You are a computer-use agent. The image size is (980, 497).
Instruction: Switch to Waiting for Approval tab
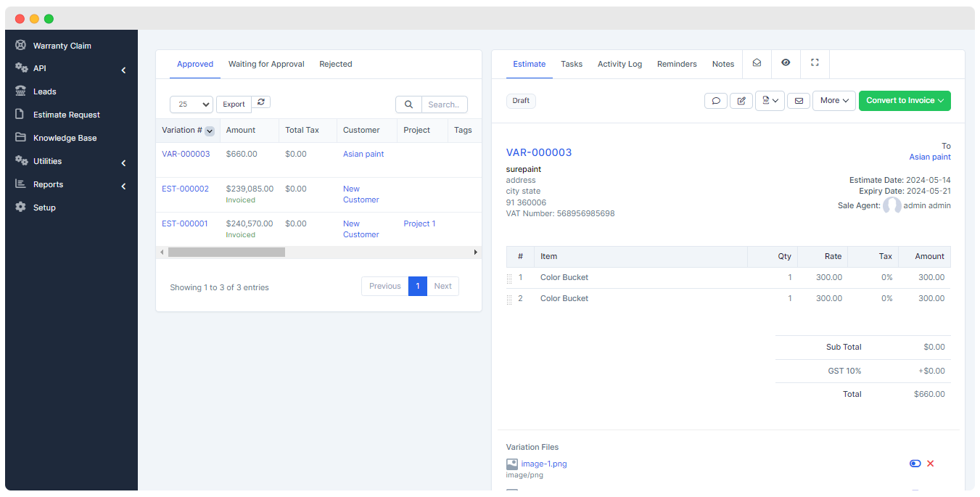click(266, 64)
